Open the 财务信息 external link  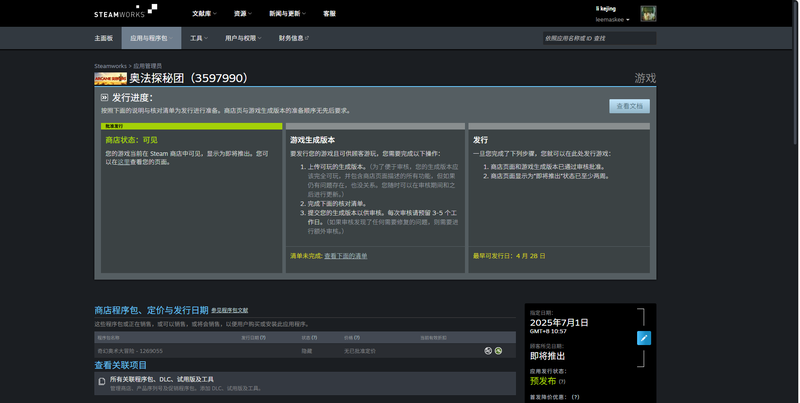(293, 38)
